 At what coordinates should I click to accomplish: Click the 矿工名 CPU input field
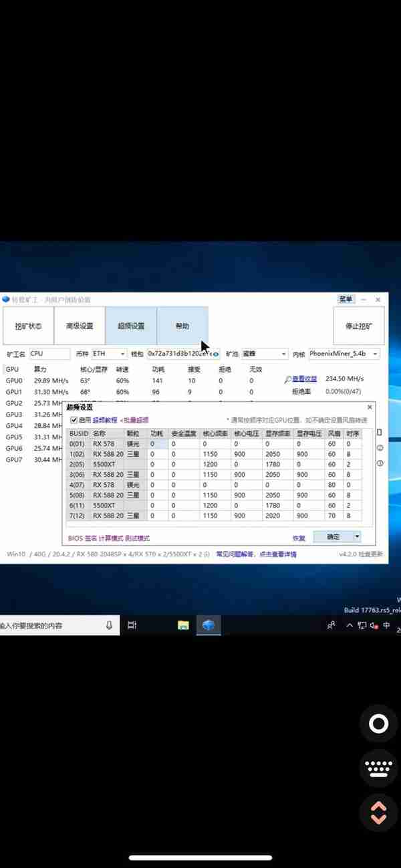pos(49,354)
